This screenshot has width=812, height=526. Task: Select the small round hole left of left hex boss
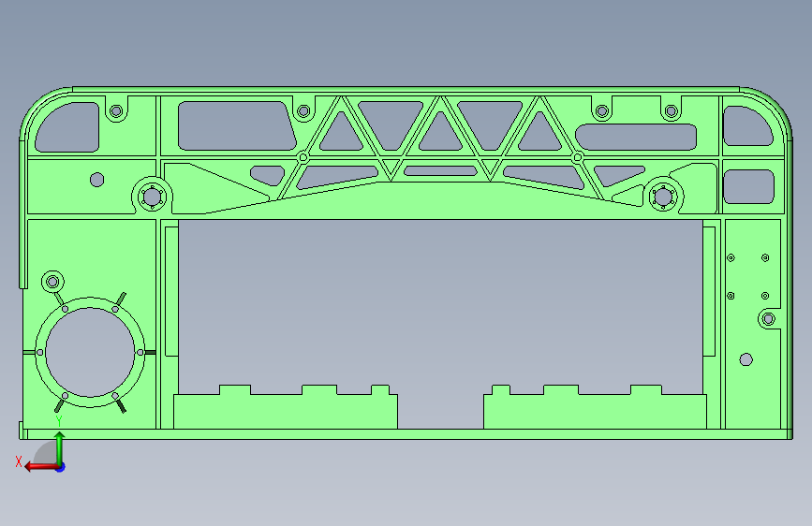click(96, 180)
